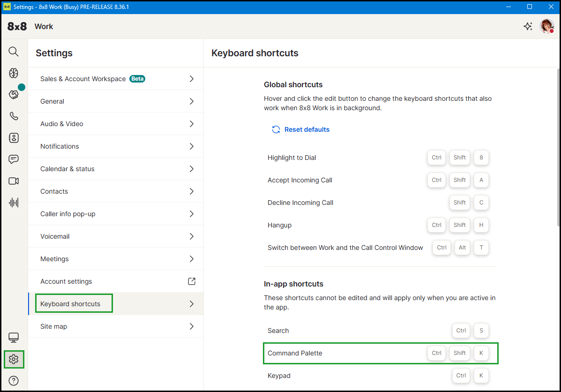Click the Reset defaults link
The width and height of the screenshot is (561, 392).
(x=307, y=129)
